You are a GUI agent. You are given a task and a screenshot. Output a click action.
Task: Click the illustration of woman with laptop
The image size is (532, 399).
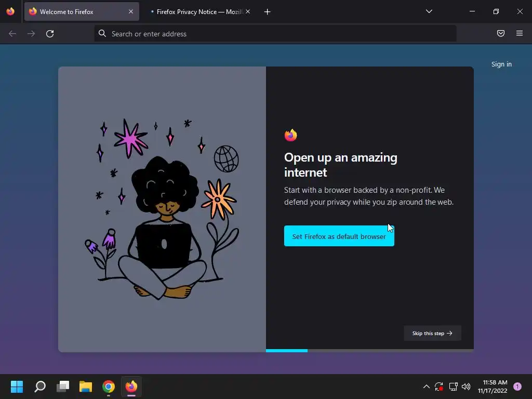[x=162, y=209]
